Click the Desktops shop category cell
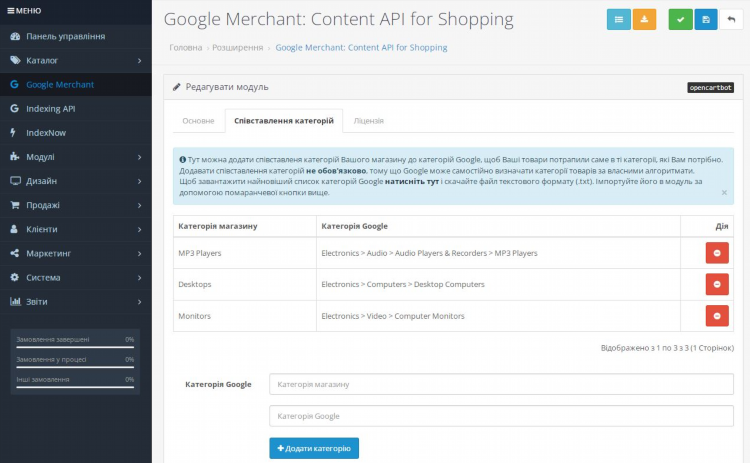The width and height of the screenshot is (750, 463). [x=244, y=284]
